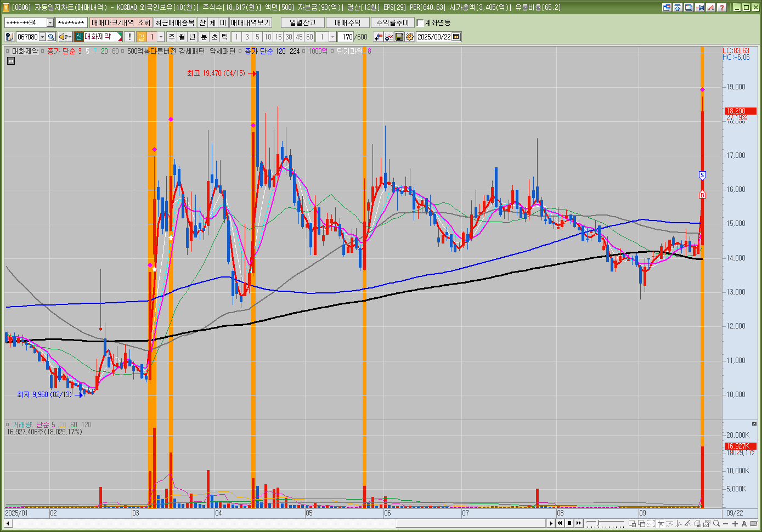Click the horizontal chart scrollbar track
The width and height of the screenshot is (762, 532).
coord(279,523)
